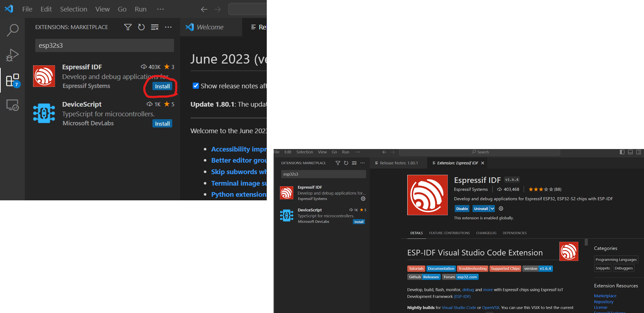The image size is (644, 313).
Task: Open Search view in left window activity bar
Action: [x=12, y=30]
